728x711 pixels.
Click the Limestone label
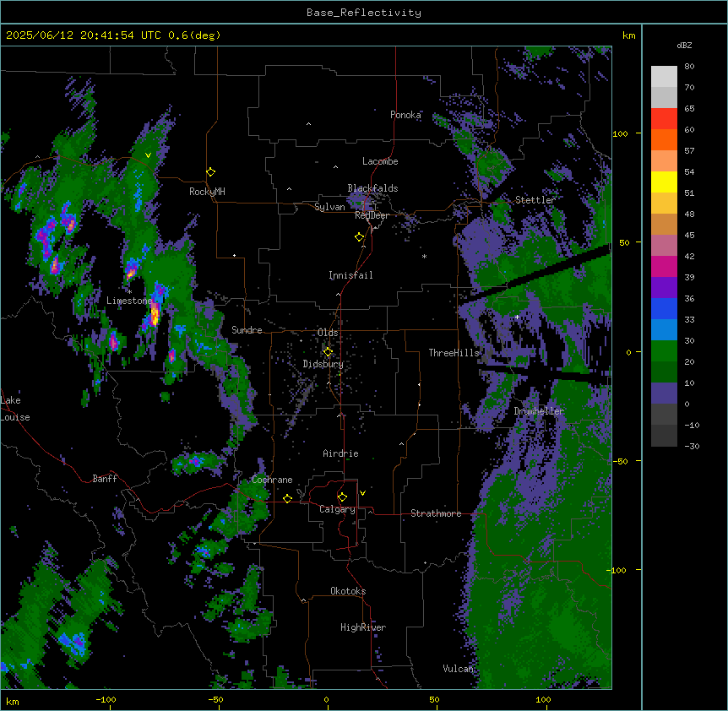(129, 301)
